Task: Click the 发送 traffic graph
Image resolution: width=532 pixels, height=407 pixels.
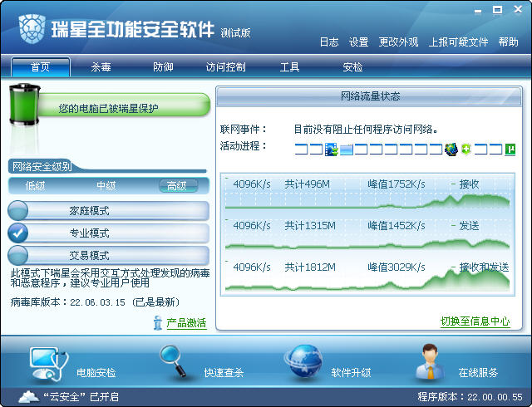Action: tap(367, 233)
